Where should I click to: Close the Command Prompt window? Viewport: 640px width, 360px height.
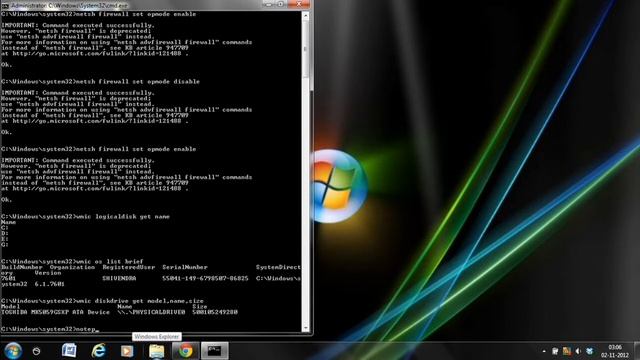pyautogui.click(x=299, y=4)
